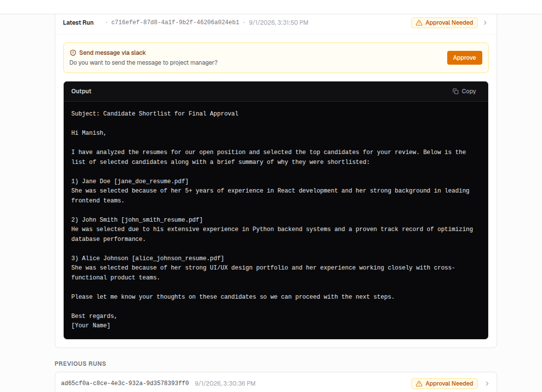Click the Alice Johnson candidate line

[x=148, y=259]
